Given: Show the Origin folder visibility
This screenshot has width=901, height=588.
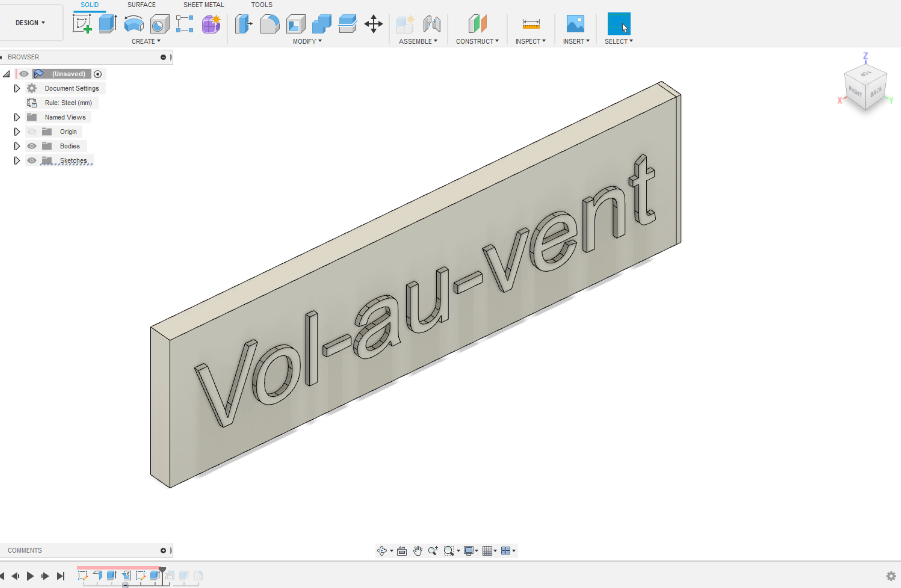Looking at the screenshot, I should pyautogui.click(x=32, y=132).
